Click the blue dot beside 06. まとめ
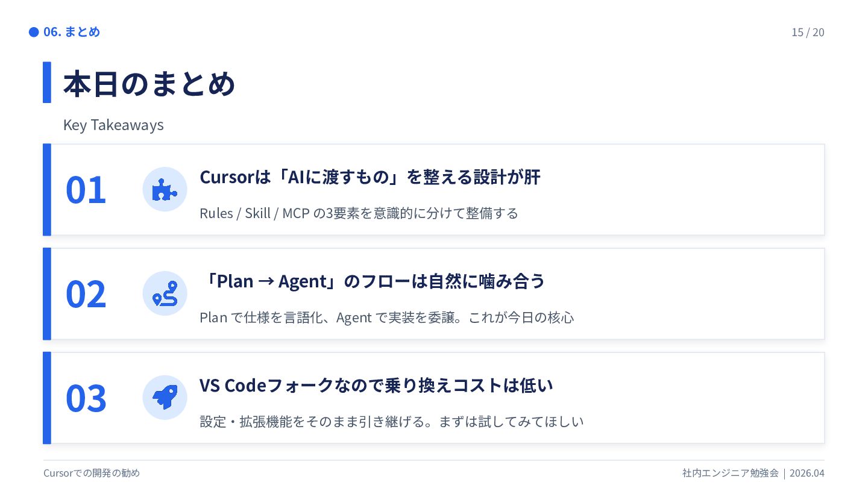This screenshot has height=488, width=868. 34,32
